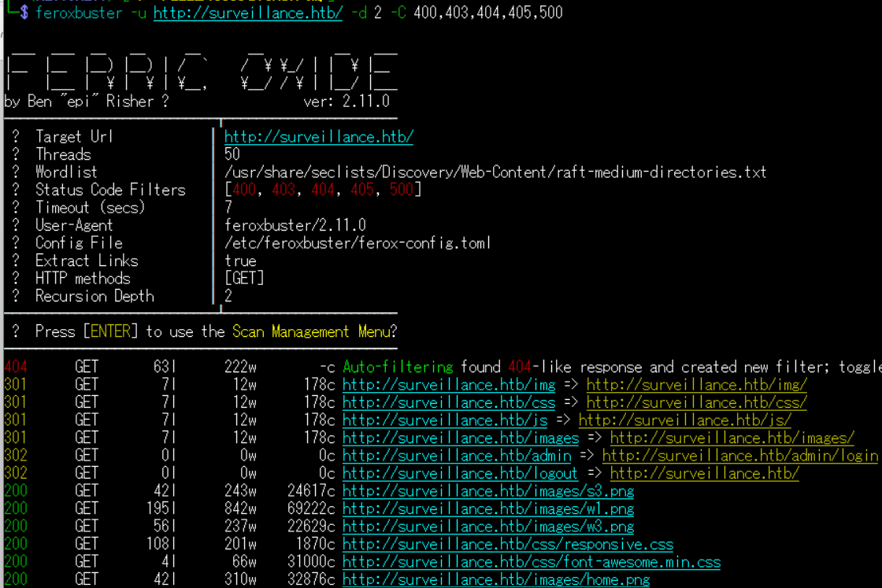Open the surveillance.htb/js/ redirect destination link
The width and height of the screenshot is (882, 588).
684,420
